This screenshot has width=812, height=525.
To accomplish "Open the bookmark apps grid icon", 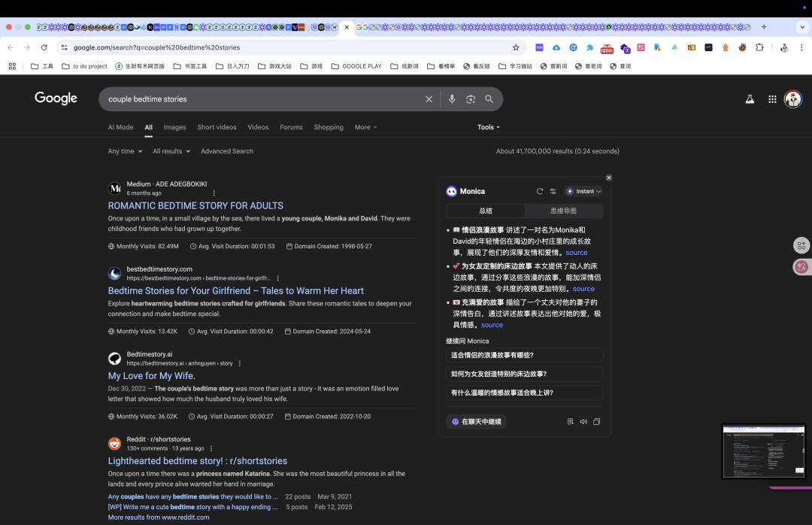I will 12,66.
